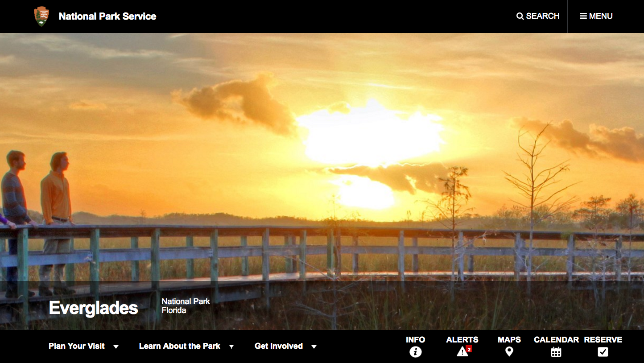Click the 'National Park Florida' text
Viewport: 644px width, 363px height.
186,306
